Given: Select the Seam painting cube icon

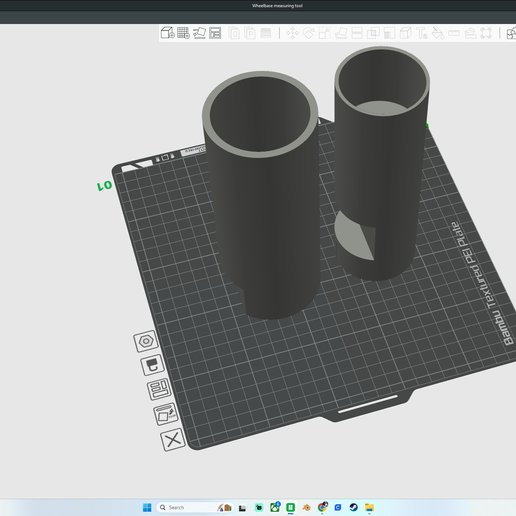Looking at the screenshot, I should click(x=406, y=33).
